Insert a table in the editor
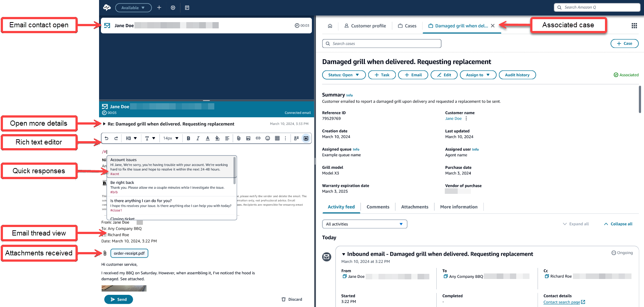Image resolution: width=644 pixels, height=307 pixels. (277, 138)
